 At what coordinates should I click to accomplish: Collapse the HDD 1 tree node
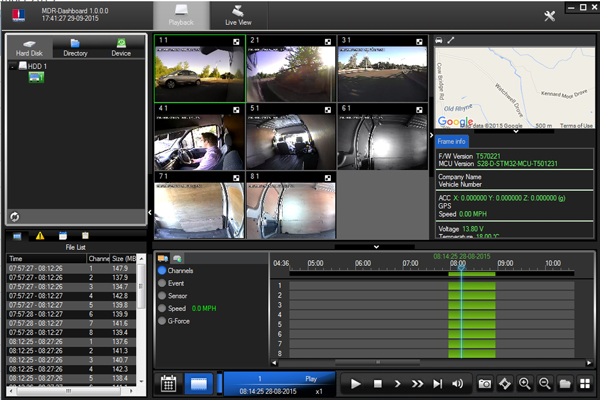tap(14, 66)
